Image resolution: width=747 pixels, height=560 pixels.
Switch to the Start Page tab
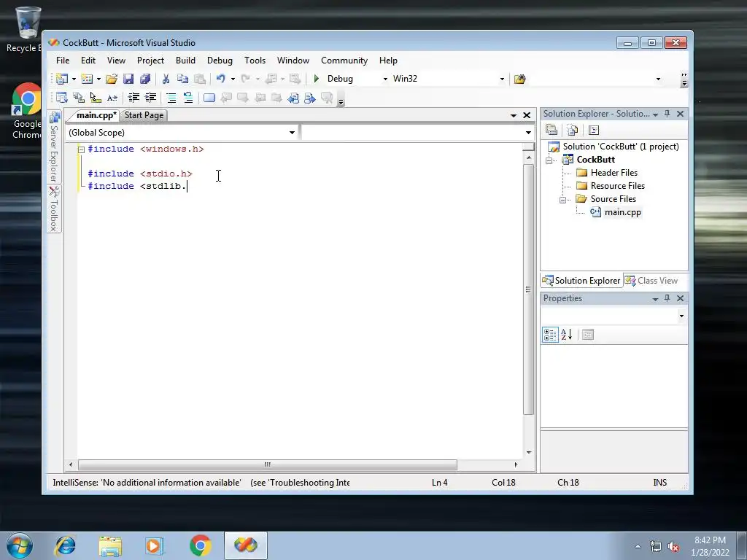pyautogui.click(x=144, y=115)
